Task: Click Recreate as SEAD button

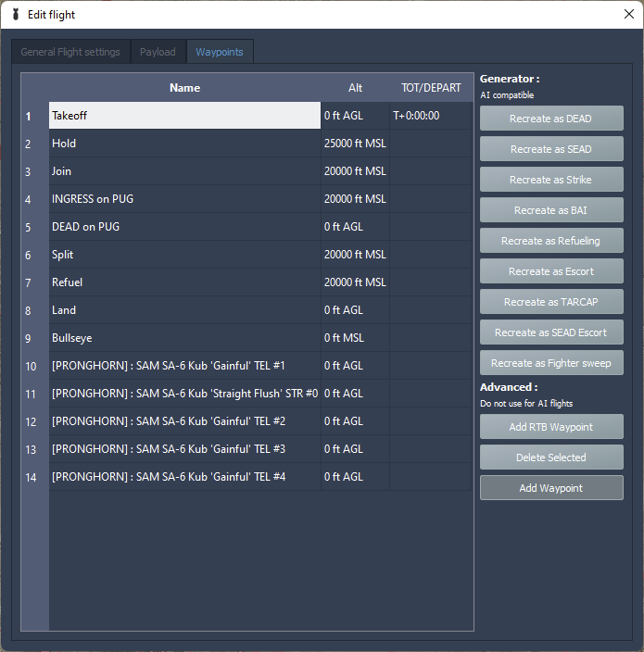Action: pyautogui.click(x=551, y=149)
